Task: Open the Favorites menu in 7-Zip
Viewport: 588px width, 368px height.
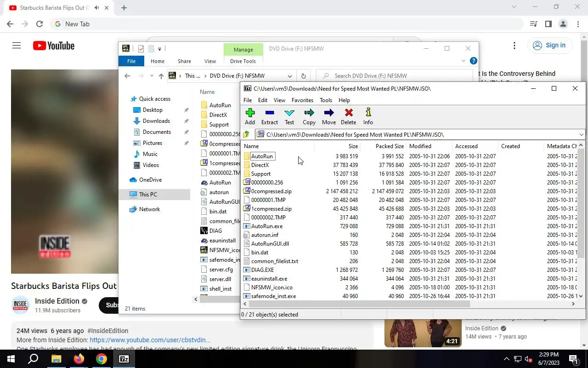Action: click(302, 100)
